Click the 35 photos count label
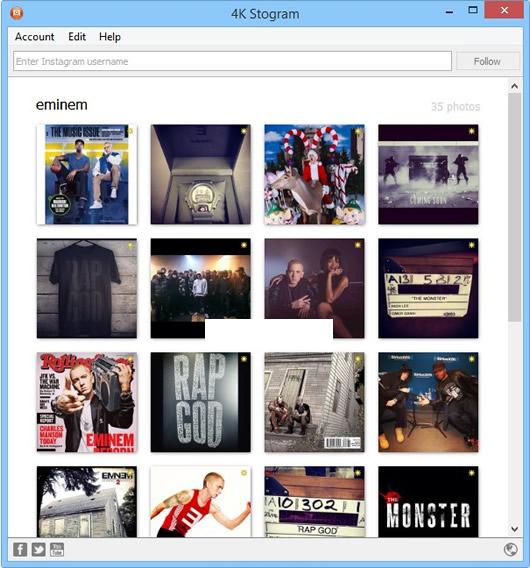 [x=455, y=106]
